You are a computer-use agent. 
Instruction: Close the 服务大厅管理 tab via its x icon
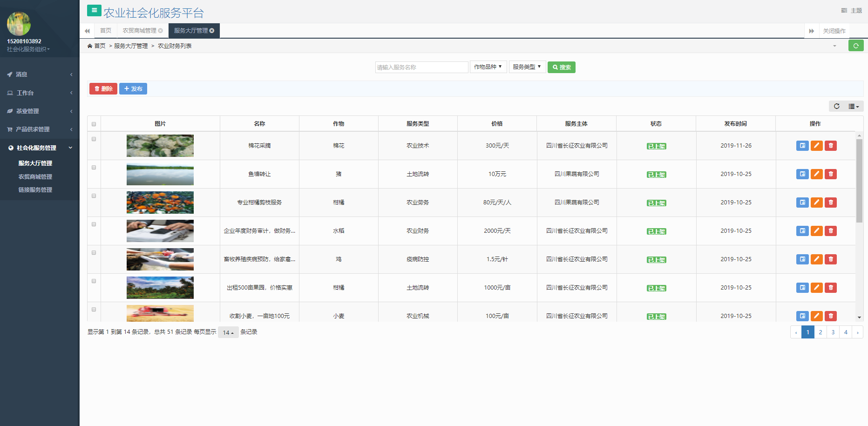212,31
